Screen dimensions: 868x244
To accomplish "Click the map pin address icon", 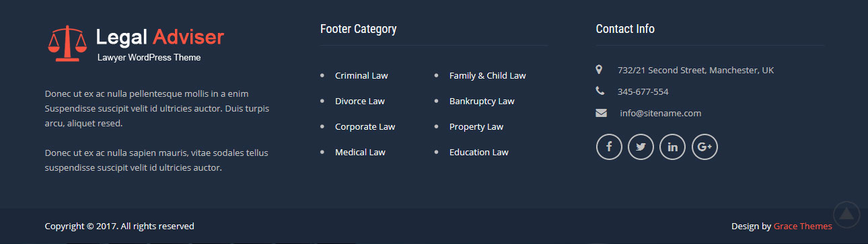I will 599,69.
